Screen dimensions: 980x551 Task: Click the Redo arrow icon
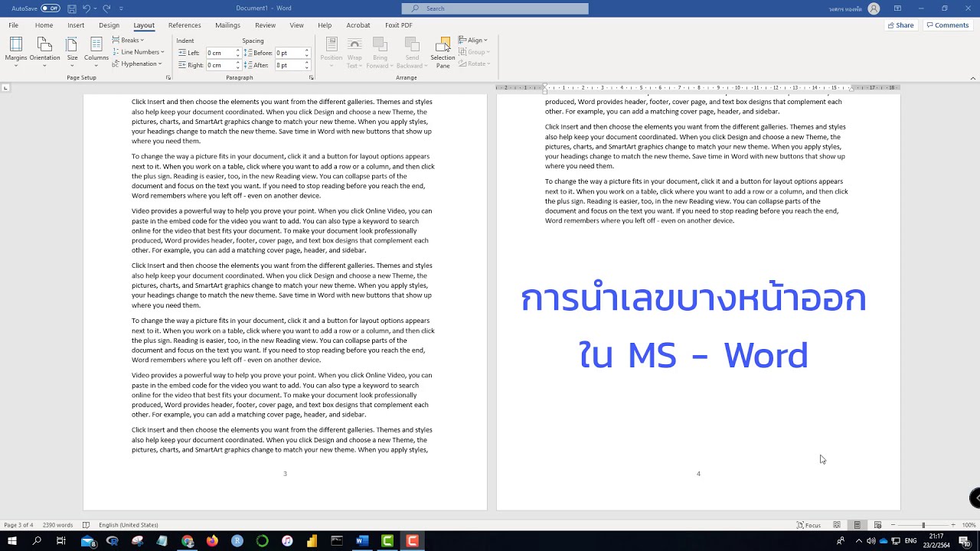tap(106, 8)
